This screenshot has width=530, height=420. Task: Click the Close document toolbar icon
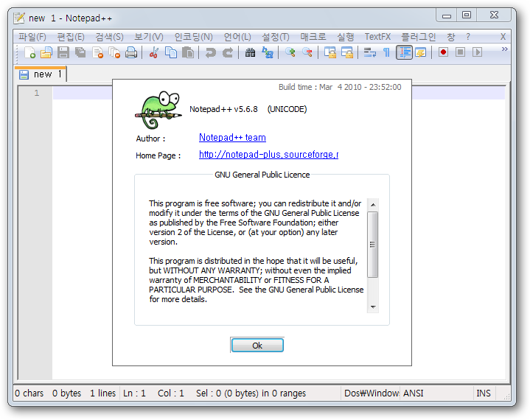coord(97,53)
